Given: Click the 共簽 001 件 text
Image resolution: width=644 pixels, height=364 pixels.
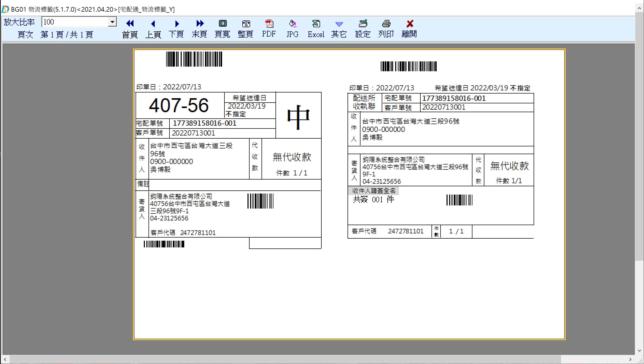Looking at the screenshot, I should tap(373, 199).
